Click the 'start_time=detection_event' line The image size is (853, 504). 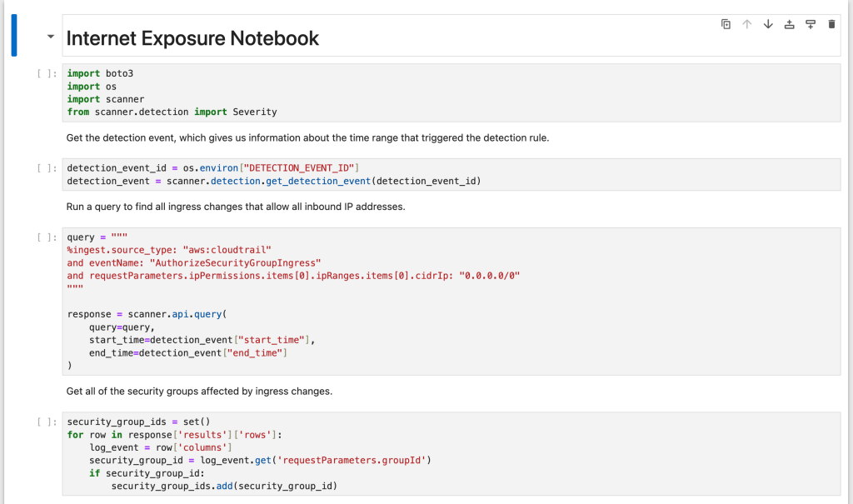tap(202, 340)
